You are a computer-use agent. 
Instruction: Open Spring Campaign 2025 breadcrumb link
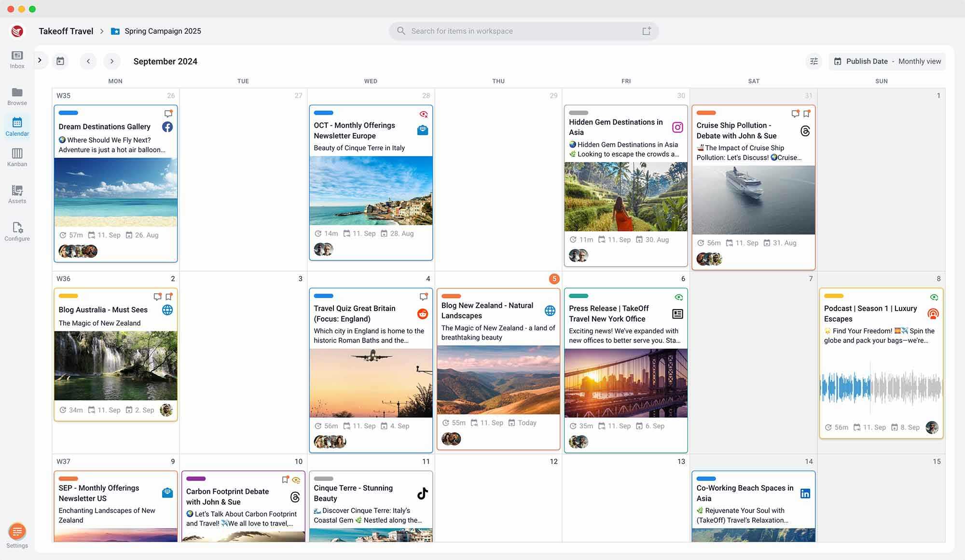tap(163, 31)
